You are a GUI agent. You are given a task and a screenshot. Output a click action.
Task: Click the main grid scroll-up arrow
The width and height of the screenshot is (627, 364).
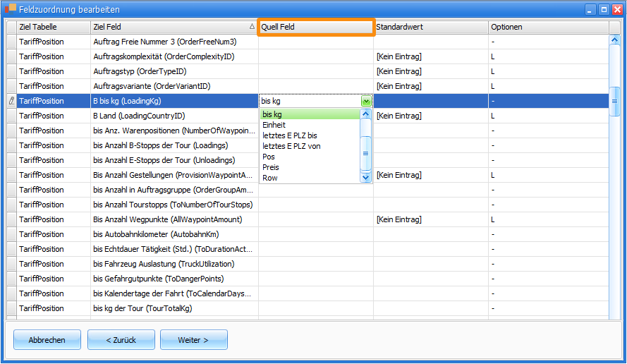(614, 41)
